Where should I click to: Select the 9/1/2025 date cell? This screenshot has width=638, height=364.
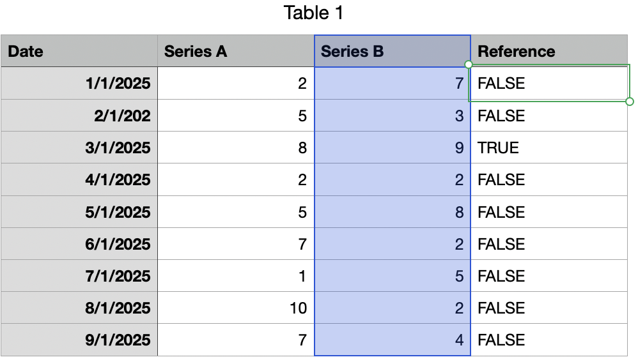(79, 340)
